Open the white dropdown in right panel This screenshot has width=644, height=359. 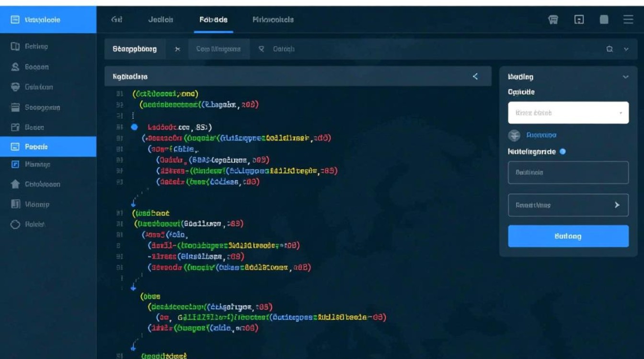coord(568,113)
